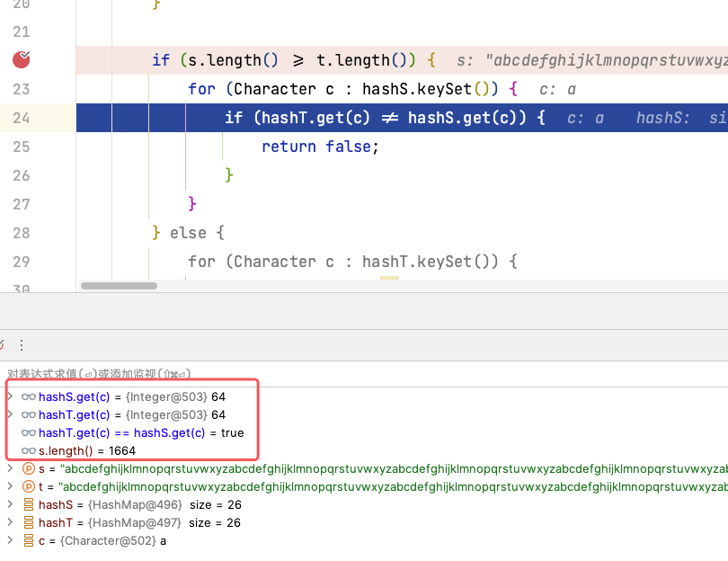Click line number 23 in the gutter
This screenshot has width=728, height=561.
point(22,89)
